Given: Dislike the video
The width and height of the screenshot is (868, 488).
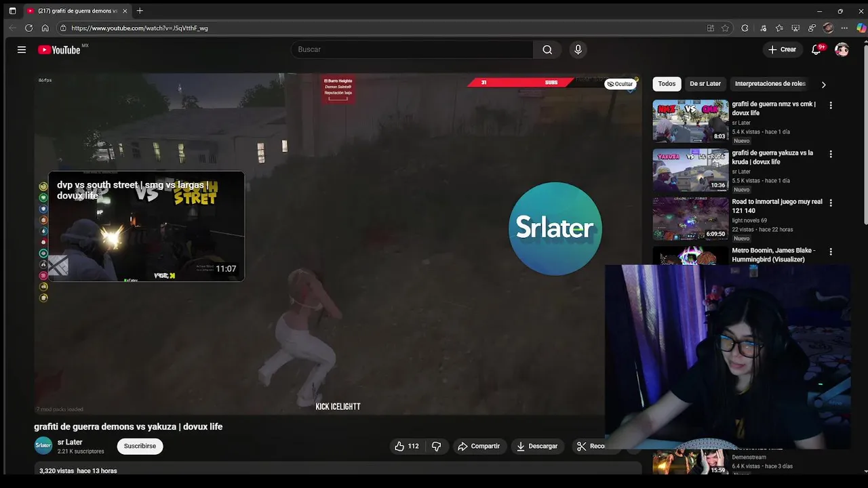Looking at the screenshot, I should tap(436, 446).
